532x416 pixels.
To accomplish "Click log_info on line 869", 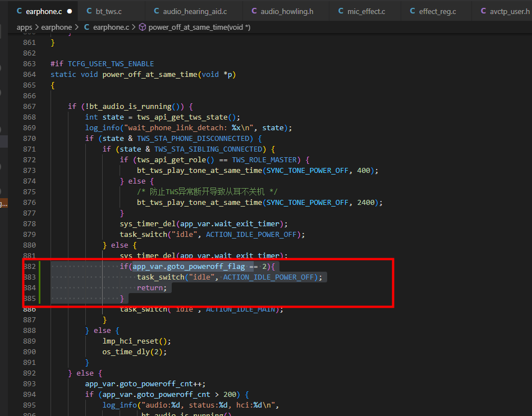I will [x=103, y=127].
